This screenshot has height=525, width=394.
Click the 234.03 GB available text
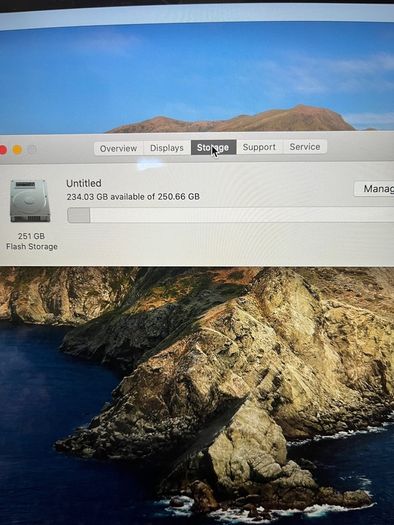tap(133, 197)
